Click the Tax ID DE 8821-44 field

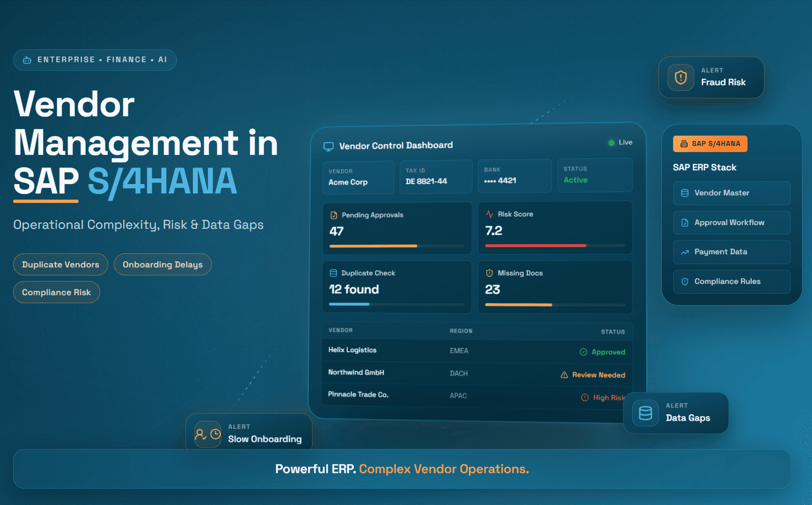point(436,176)
